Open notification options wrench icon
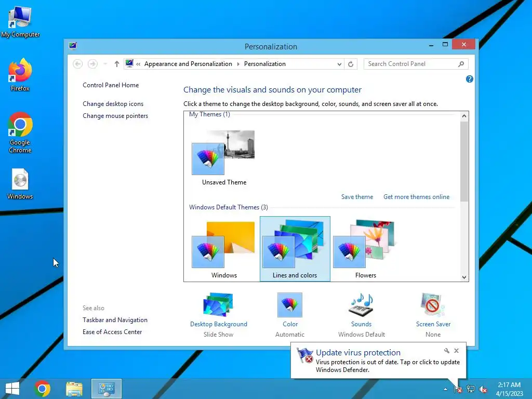This screenshot has height=399, width=532. (x=446, y=351)
